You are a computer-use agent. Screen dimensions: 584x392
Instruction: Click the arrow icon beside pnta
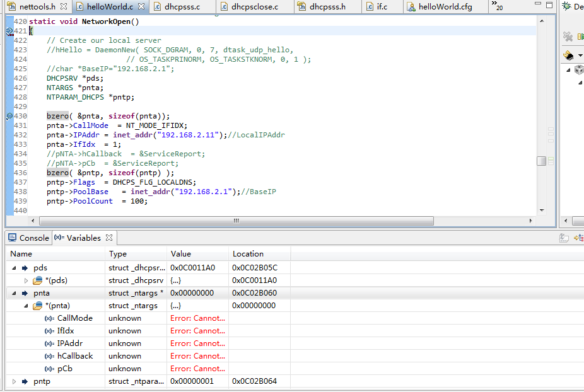25,293
